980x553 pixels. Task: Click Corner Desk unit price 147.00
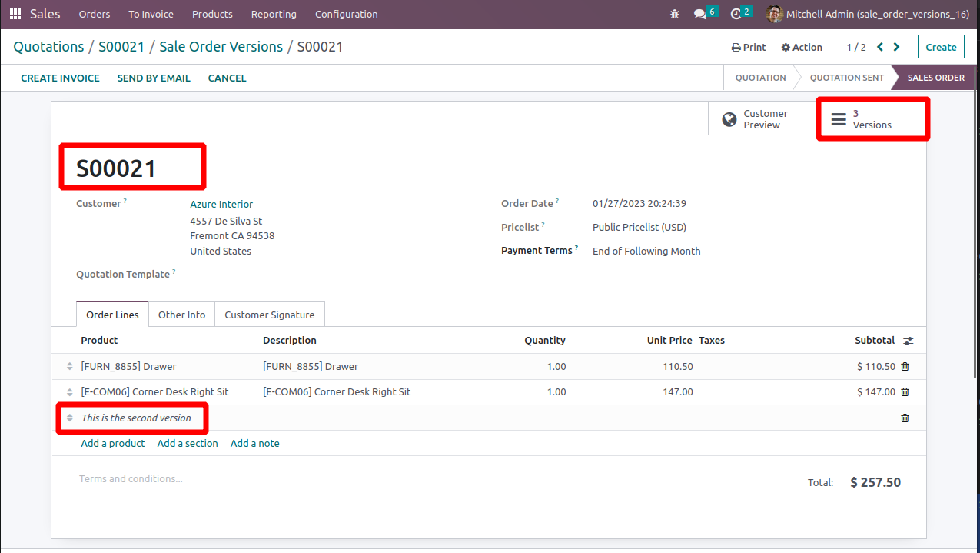coord(678,392)
